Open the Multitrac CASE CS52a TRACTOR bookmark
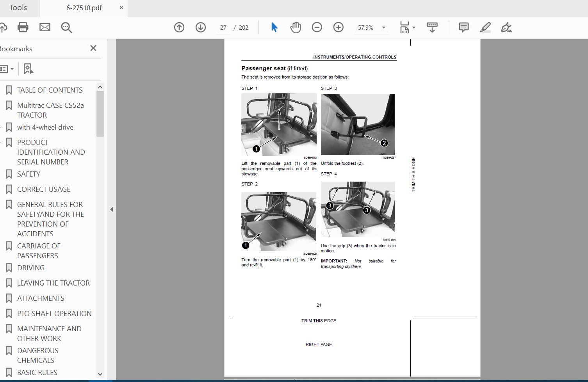Image resolution: width=588 pixels, height=382 pixels. [50, 110]
